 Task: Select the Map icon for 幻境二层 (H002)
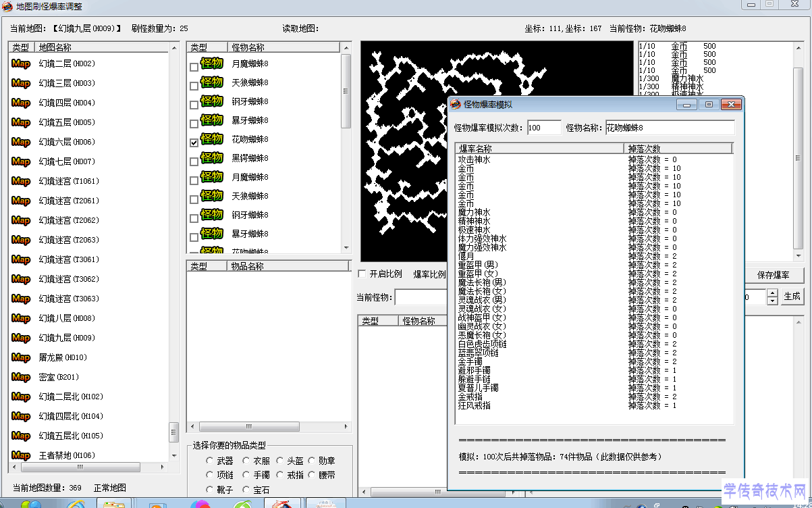coord(21,63)
